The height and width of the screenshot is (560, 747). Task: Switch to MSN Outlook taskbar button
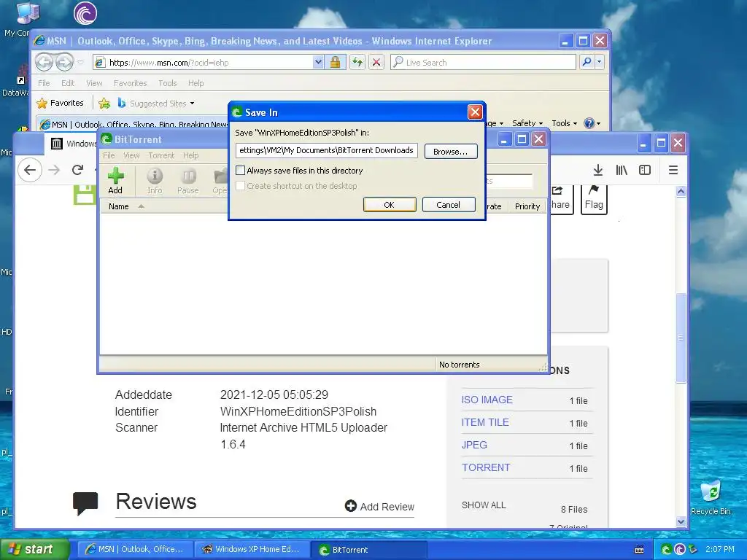[x=136, y=549]
